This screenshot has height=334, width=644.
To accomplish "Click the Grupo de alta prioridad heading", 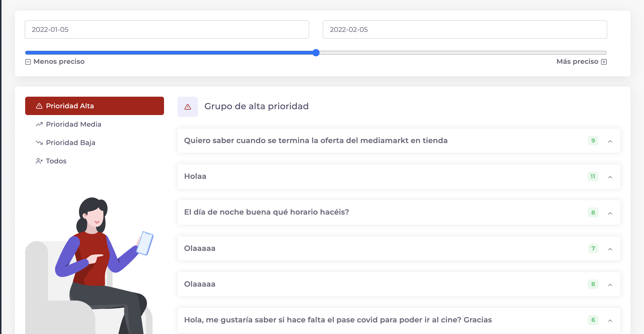I will (256, 106).
